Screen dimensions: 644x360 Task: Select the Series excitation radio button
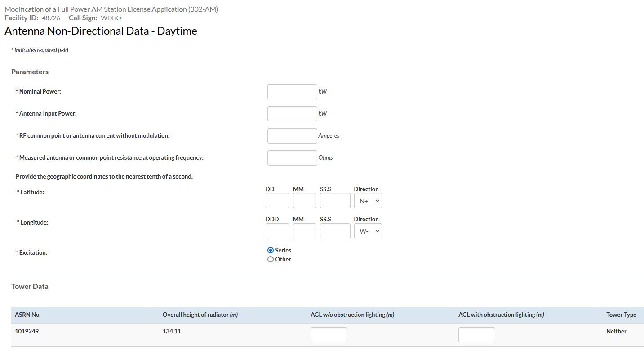coord(271,250)
